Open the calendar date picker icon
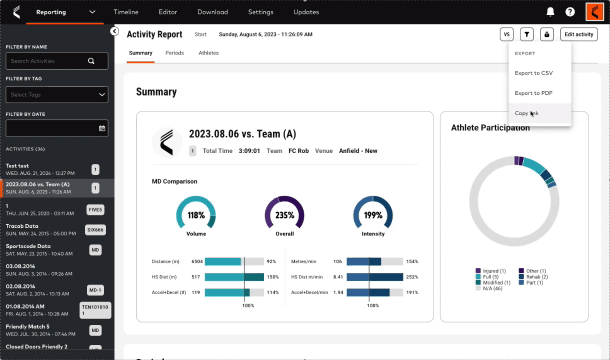 (x=102, y=128)
